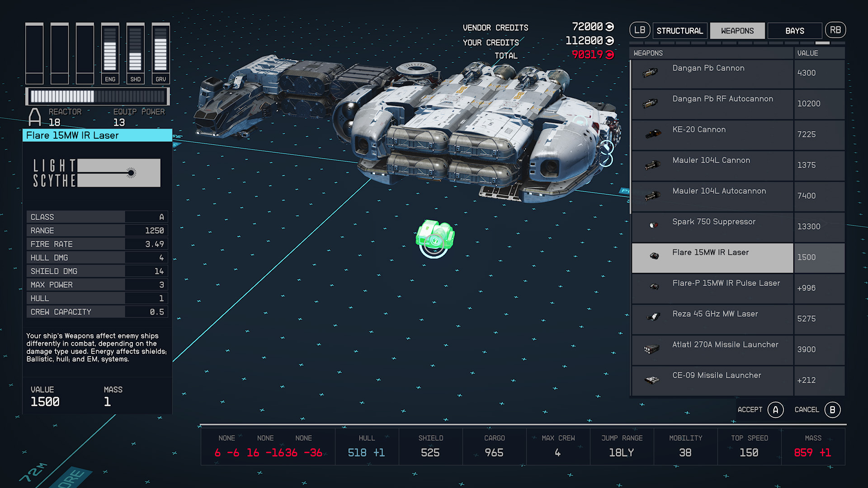Click the weapons list scrollbar
This screenshot has height=488, width=868.
[x=630, y=137]
